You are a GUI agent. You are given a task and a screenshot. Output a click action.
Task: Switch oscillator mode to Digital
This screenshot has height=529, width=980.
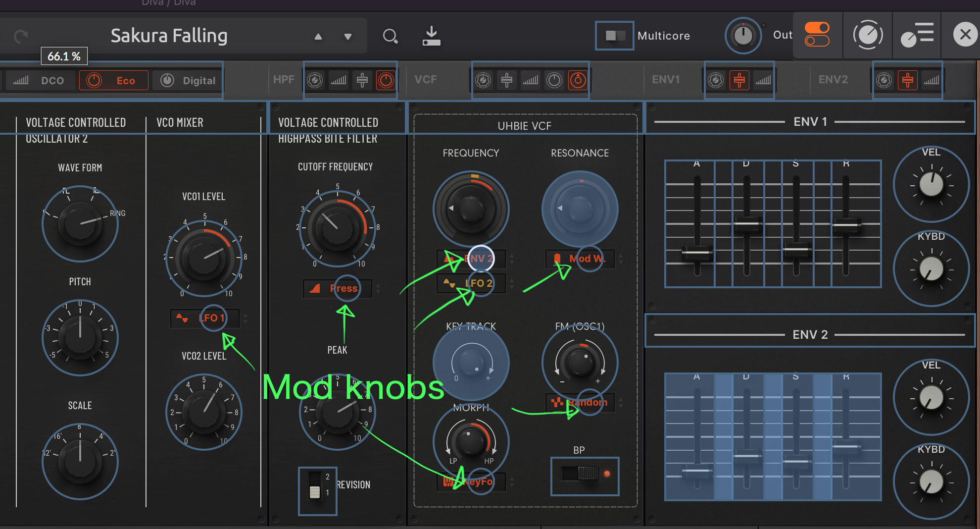[188, 80]
